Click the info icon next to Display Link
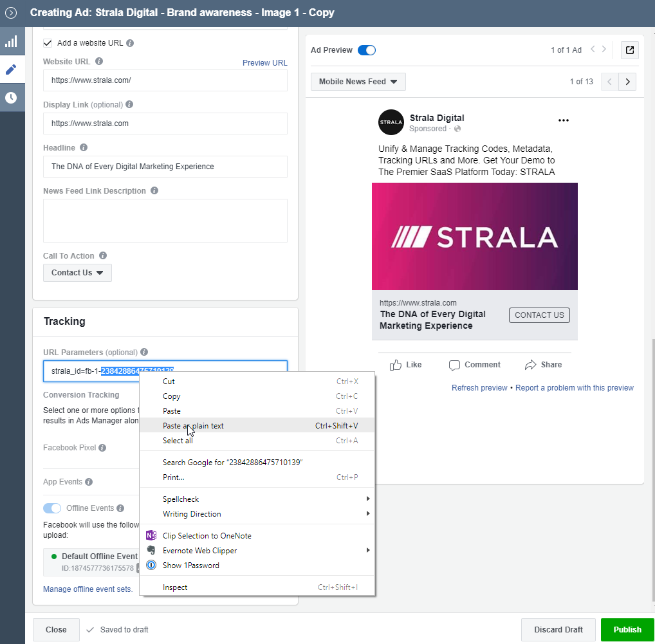Screen dimensions: 655x644 point(129,104)
